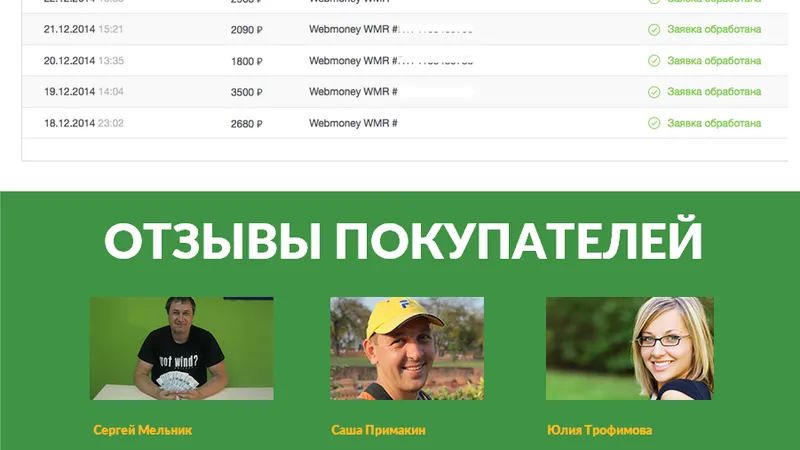Click 'Заявка обработана' status in the 18.12.2014 row
This screenshot has width=800, height=450.
coord(714,123)
